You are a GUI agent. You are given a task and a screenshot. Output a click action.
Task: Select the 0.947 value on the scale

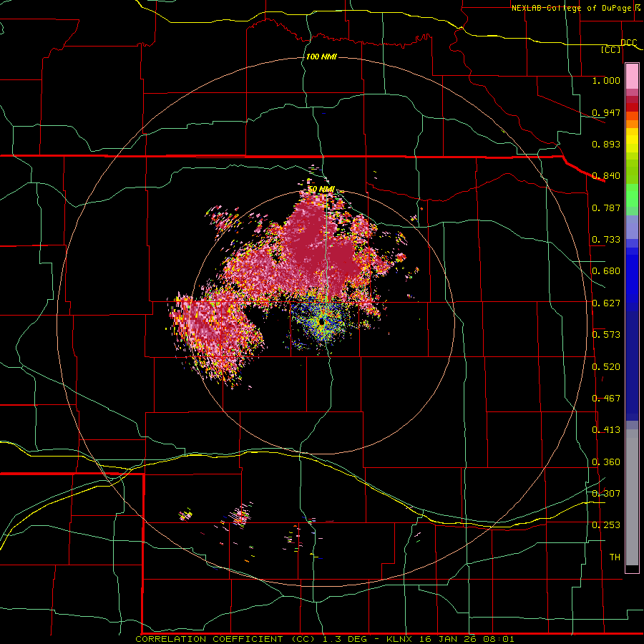click(x=606, y=112)
